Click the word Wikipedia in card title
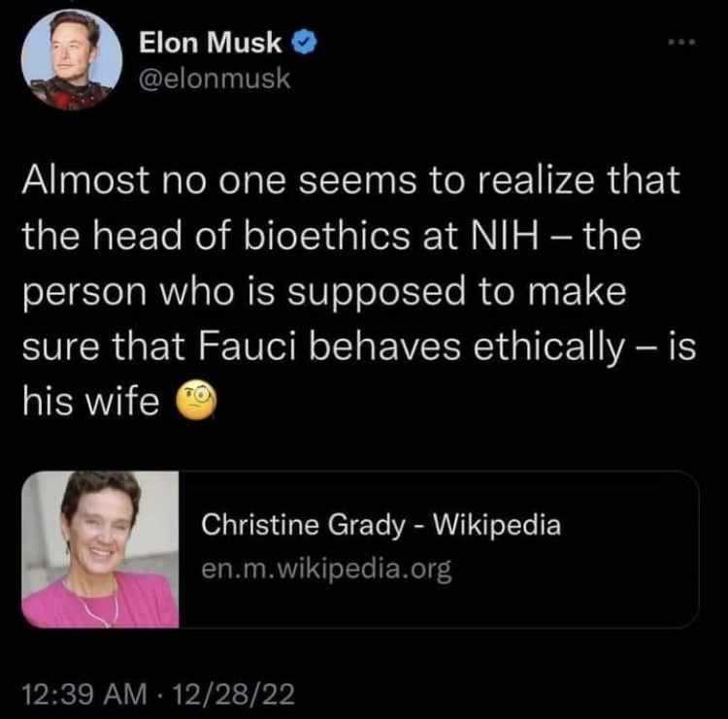 point(497,525)
